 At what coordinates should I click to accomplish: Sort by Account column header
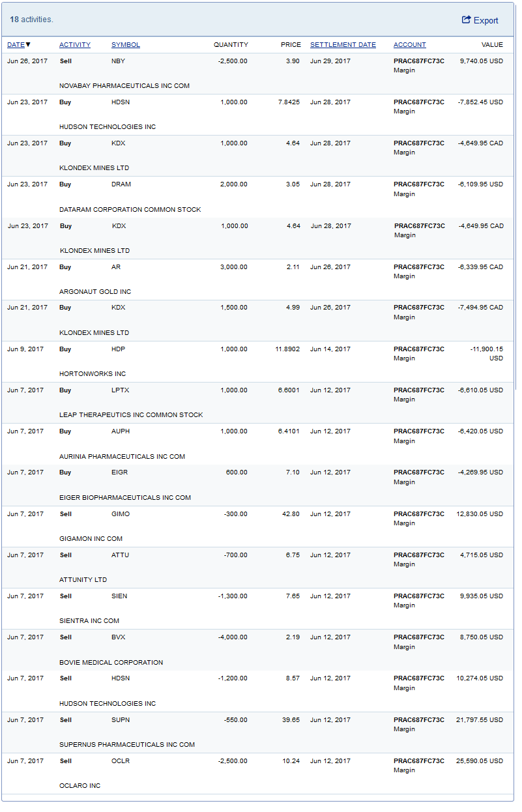tap(410, 45)
